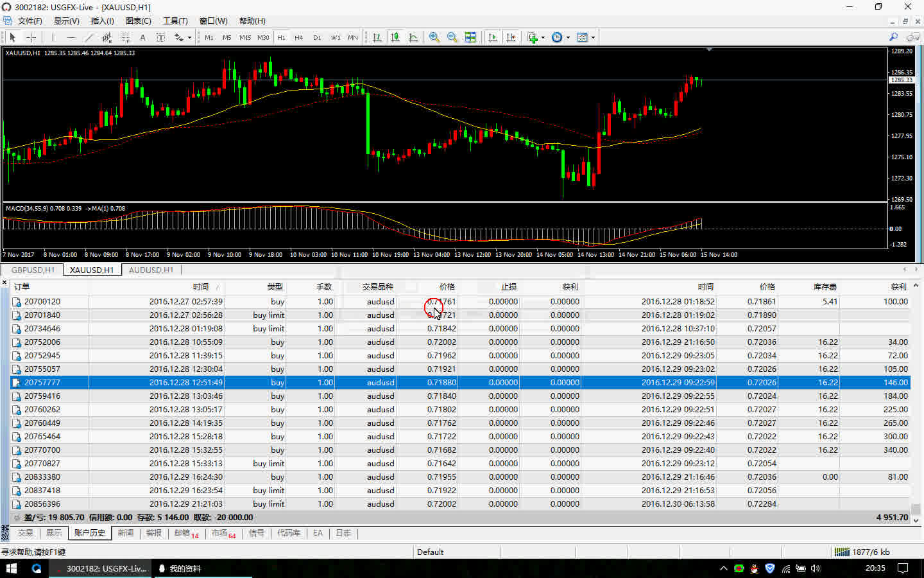Switch chart to M1 timeframe
The height and width of the screenshot is (578, 924).
click(x=209, y=37)
